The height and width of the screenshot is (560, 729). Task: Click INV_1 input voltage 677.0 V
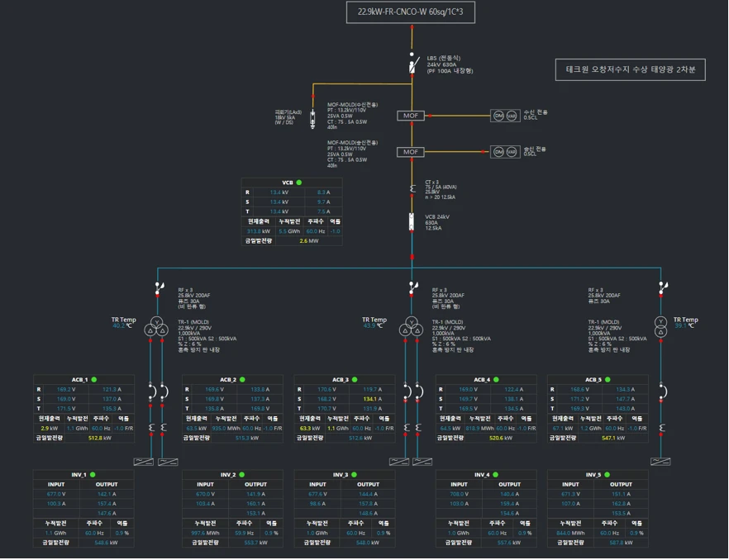pos(56,494)
